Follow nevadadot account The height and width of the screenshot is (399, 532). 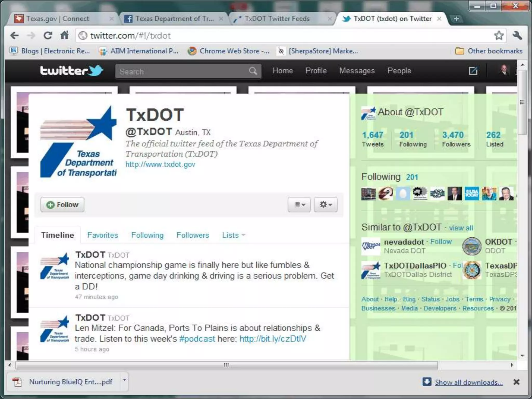441,242
